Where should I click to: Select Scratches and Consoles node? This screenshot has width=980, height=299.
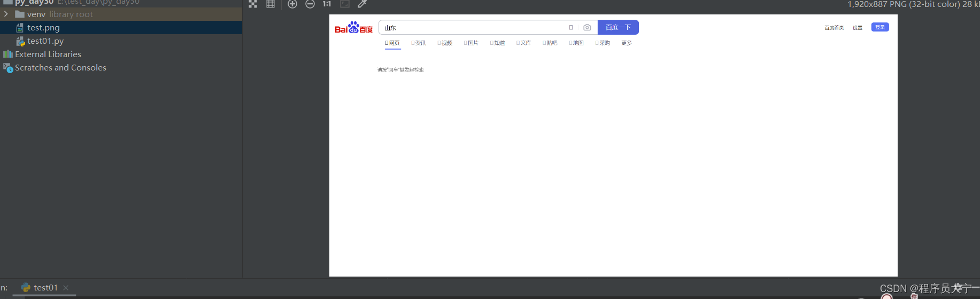click(60, 68)
